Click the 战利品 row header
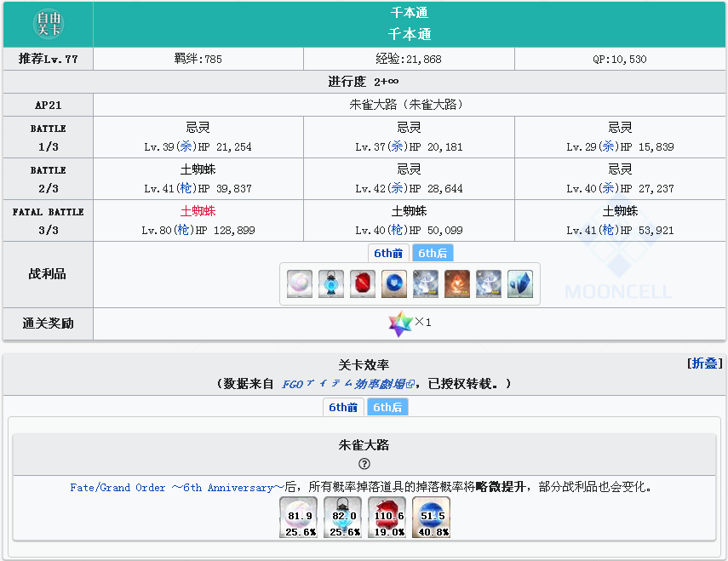 49,274
